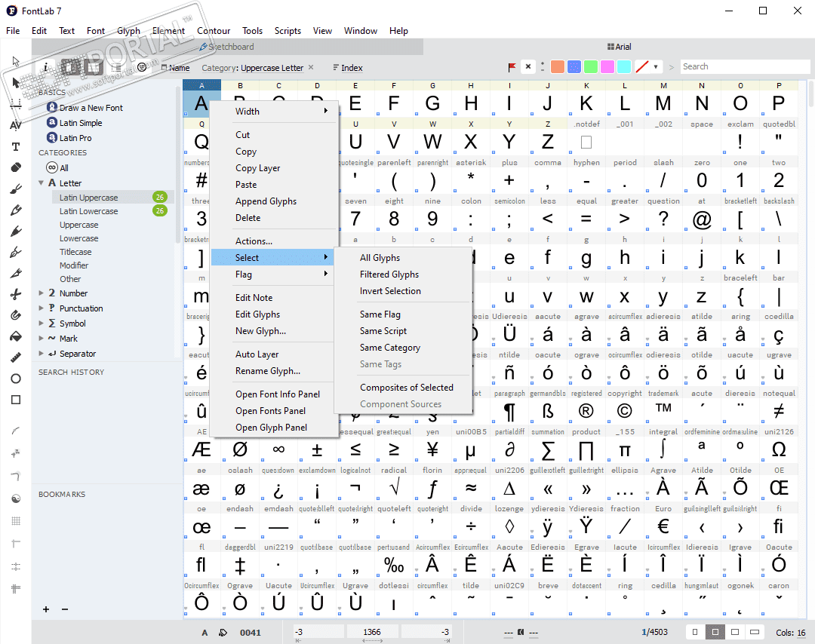This screenshot has width=815, height=644.
Task: Click the Draw a New Font icon
Action: point(51,107)
